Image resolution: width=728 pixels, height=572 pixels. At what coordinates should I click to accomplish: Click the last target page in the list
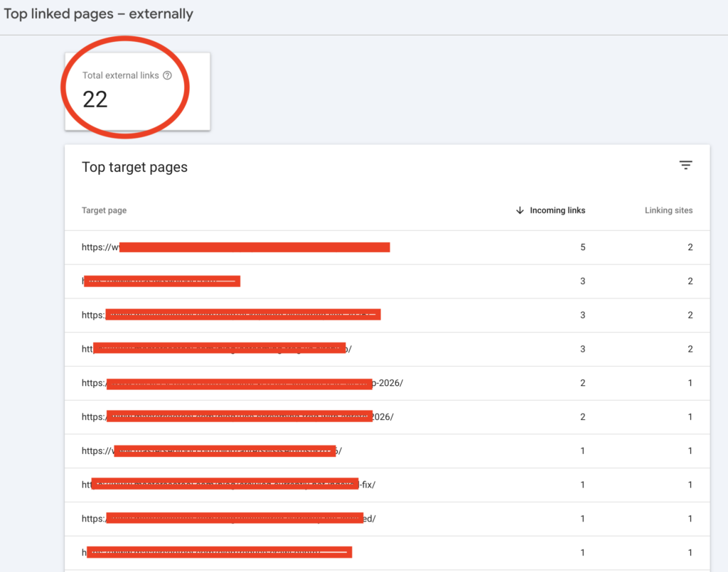(x=217, y=551)
